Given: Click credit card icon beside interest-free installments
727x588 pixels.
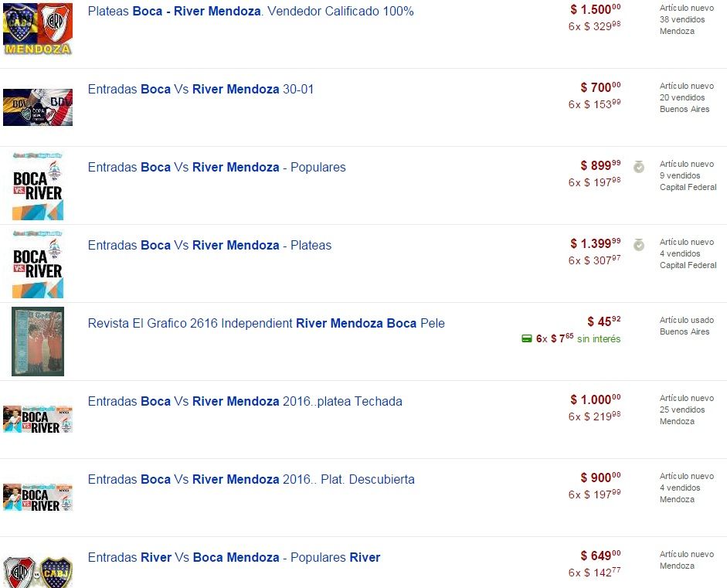Looking at the screenshot, I should [x=526, y=338].
